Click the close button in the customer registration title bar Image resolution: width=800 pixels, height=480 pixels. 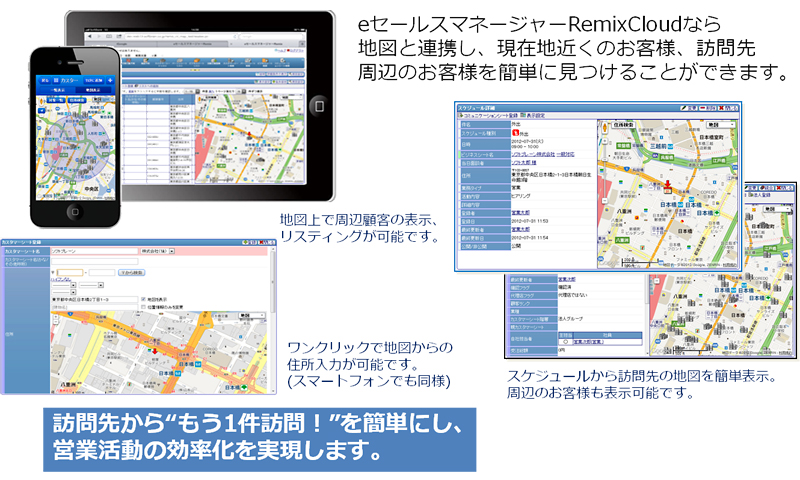click(x=266, y=242)
